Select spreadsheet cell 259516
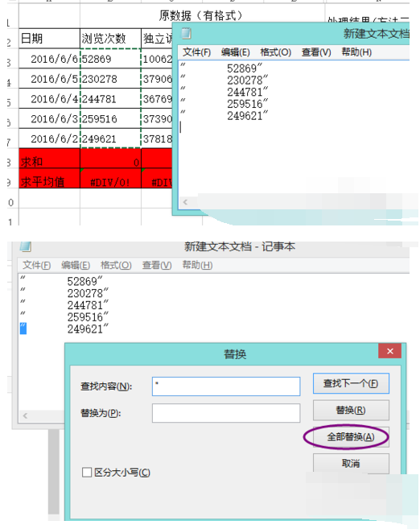 click(x=110, y=118)
